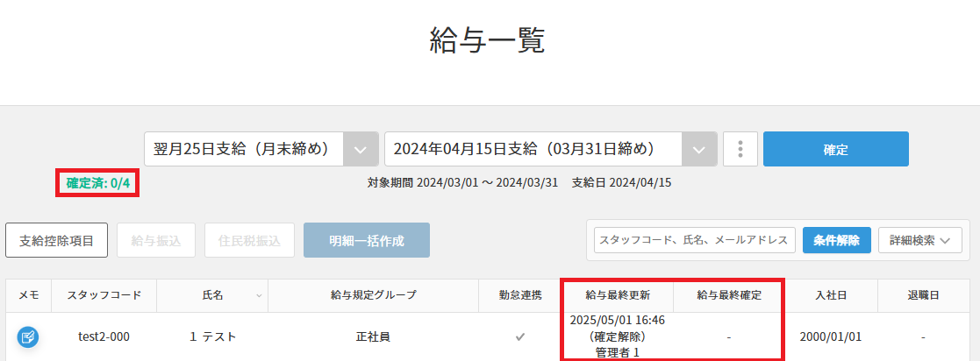Click the メモ column header
The image size is (980, 361).
(29, 295)
